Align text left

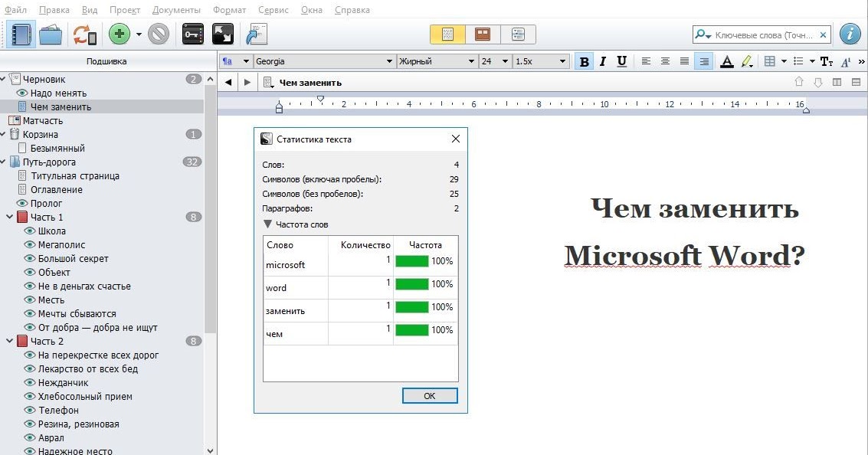(646, 61)
